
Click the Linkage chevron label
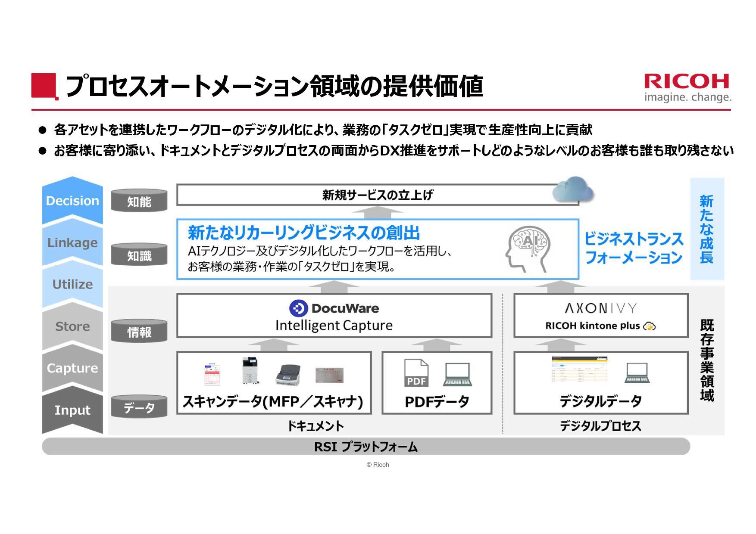[72, 242]
